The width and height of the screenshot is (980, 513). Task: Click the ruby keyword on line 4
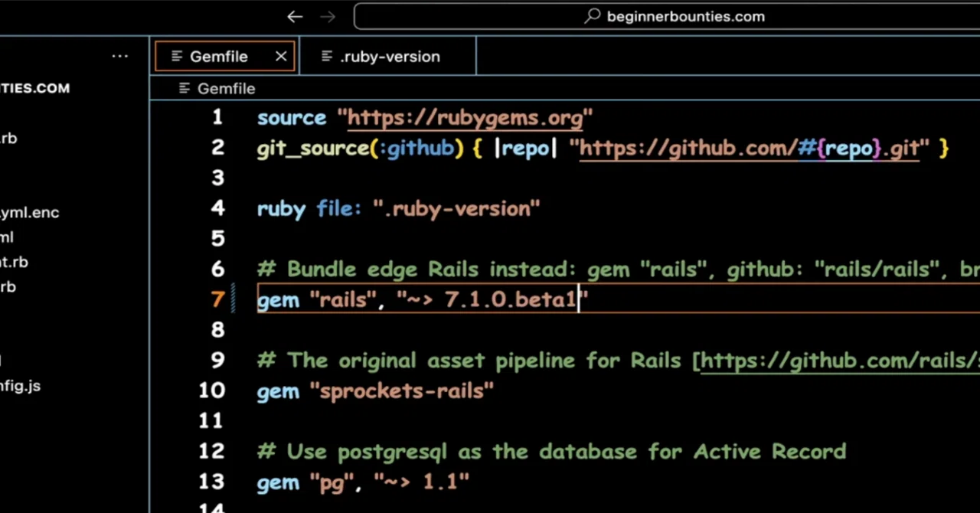click(281, 209)
